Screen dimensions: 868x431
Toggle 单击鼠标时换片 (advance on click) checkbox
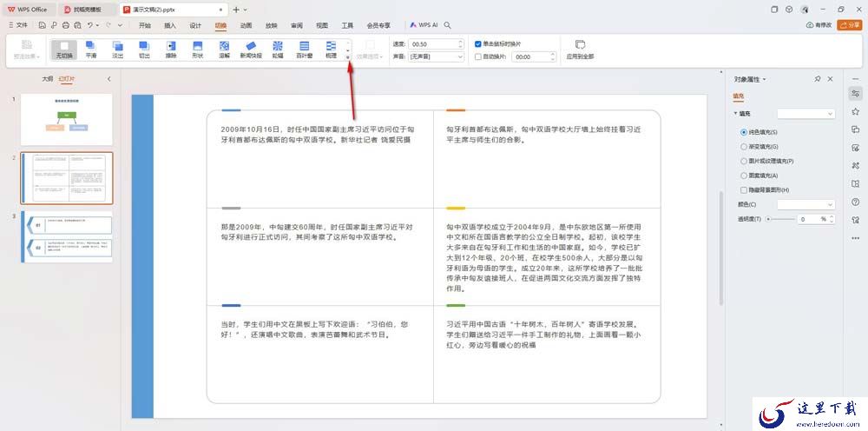coord(478,43)
